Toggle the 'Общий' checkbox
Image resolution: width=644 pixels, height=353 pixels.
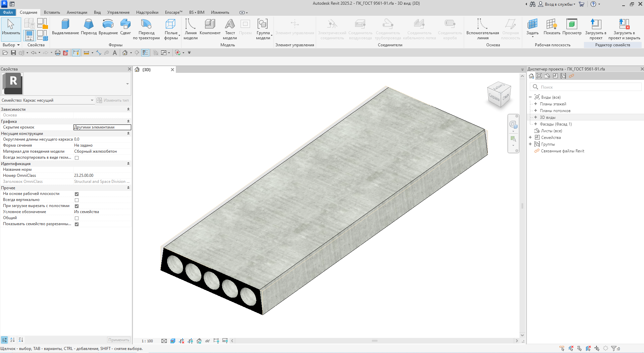[77, 218]
